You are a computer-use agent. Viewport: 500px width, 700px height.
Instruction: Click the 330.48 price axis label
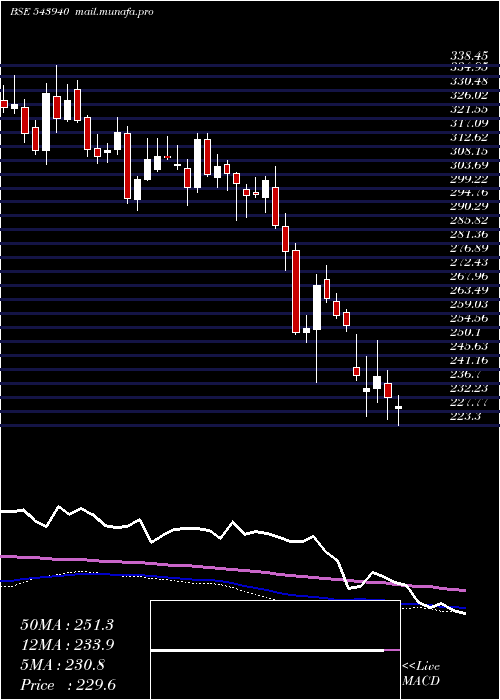(468, 82)
